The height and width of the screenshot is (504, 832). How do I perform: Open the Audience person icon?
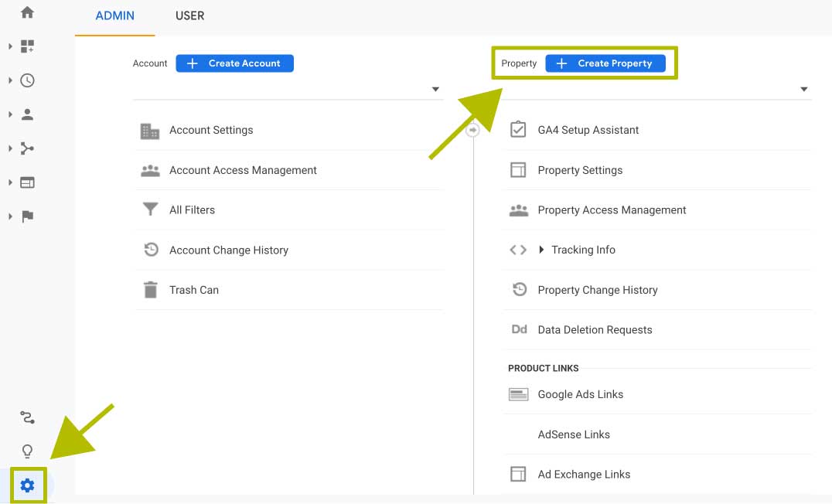(28, 114)
